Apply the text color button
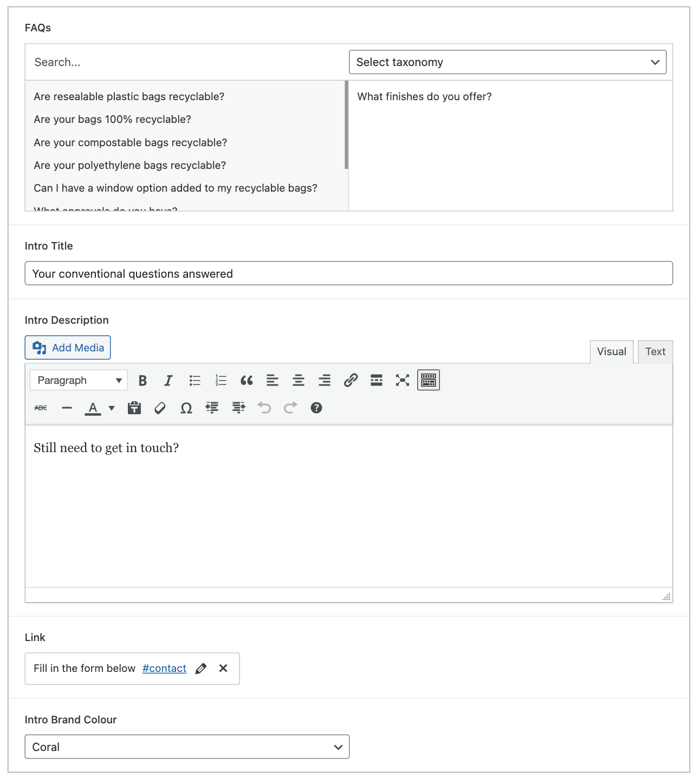This screenshot has width=700, height=784. 93,408
